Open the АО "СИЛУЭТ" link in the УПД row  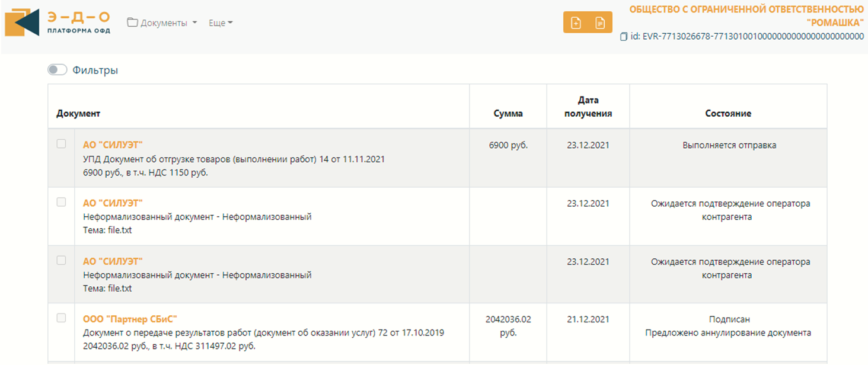click(113, 145)
